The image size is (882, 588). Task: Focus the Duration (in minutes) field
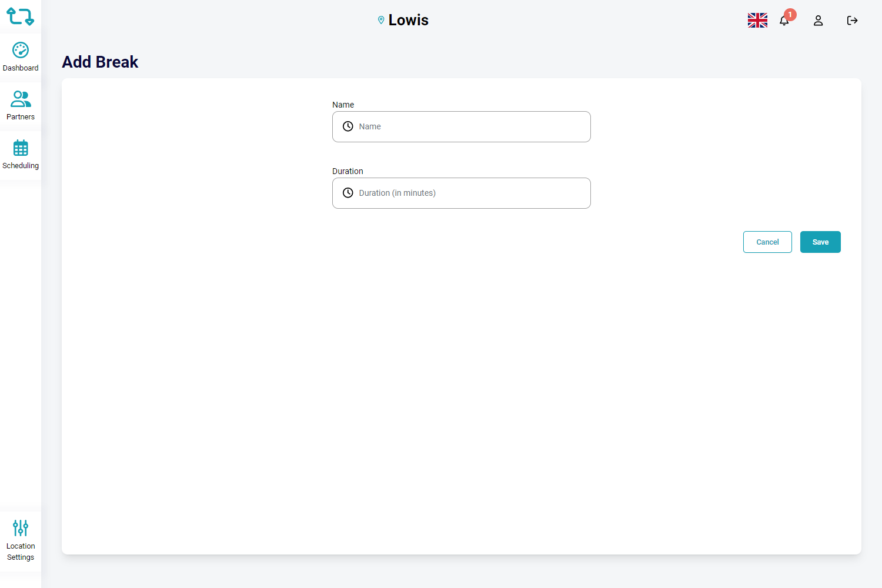[x=470, y=193]
